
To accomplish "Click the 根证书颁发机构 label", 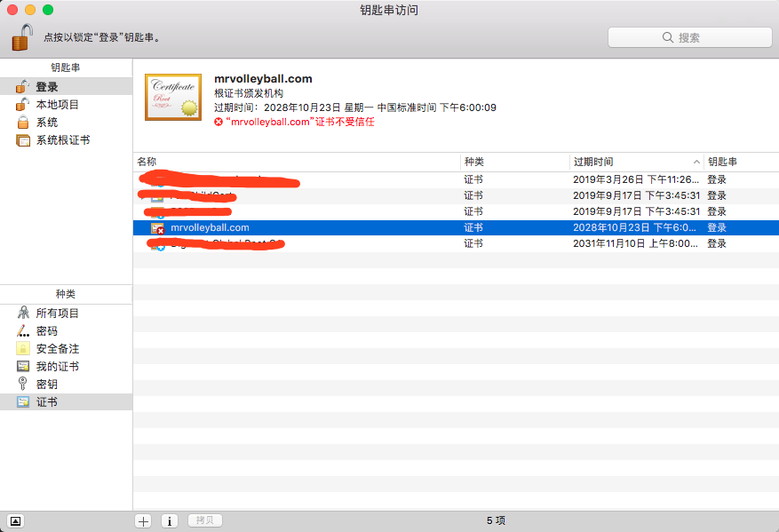I will [x=249, y=93].
